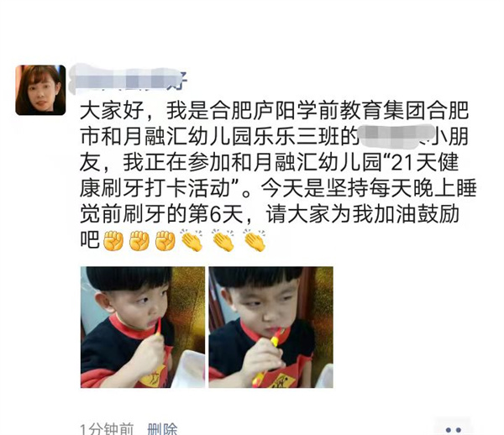Viewport: 504px width, 435px height.
Task: Open the two-dot comment menu button
Action: [454, 429]
